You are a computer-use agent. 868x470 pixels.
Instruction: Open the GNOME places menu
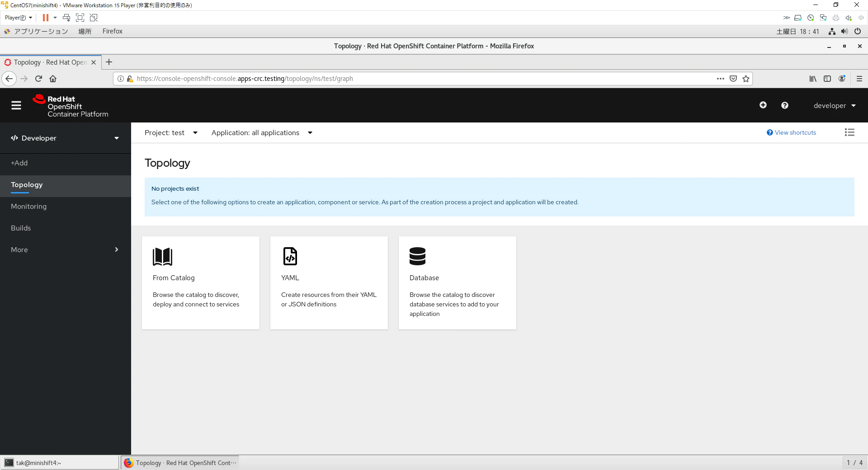(85, 31)
